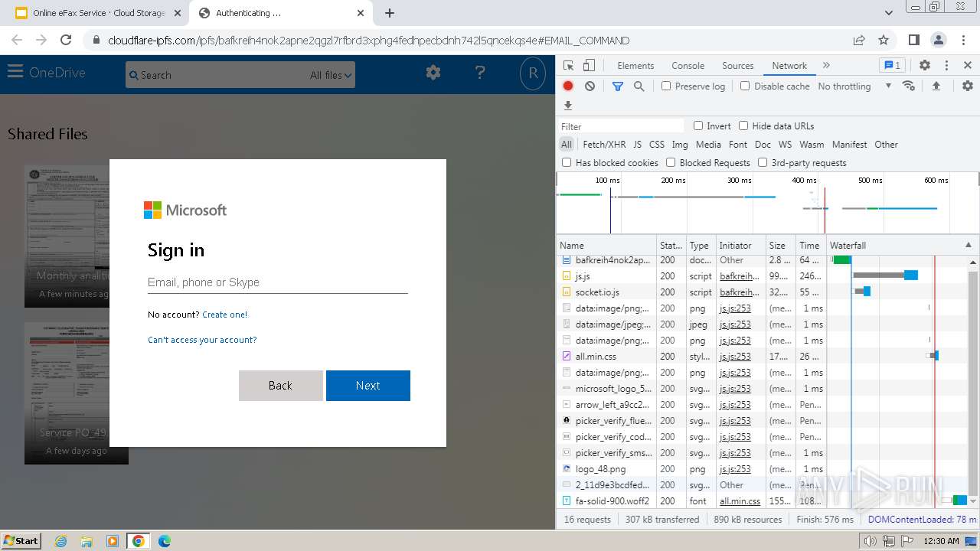Open the R profile avatar
Image resolution: width=980 pixels, height=551 pixels.
point(533,73)
